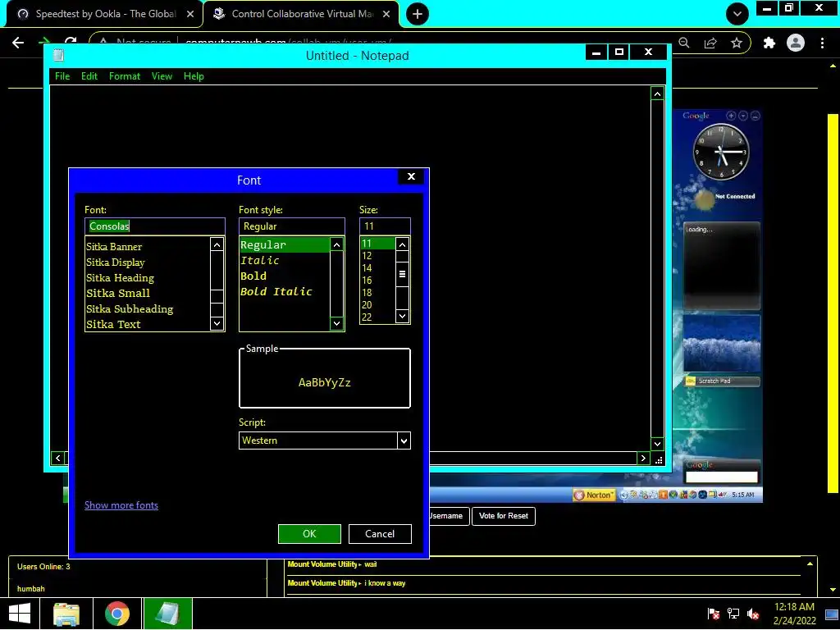Open a new tab with the plus button
This screenshot has width=840, height=630.
(418, 14)
